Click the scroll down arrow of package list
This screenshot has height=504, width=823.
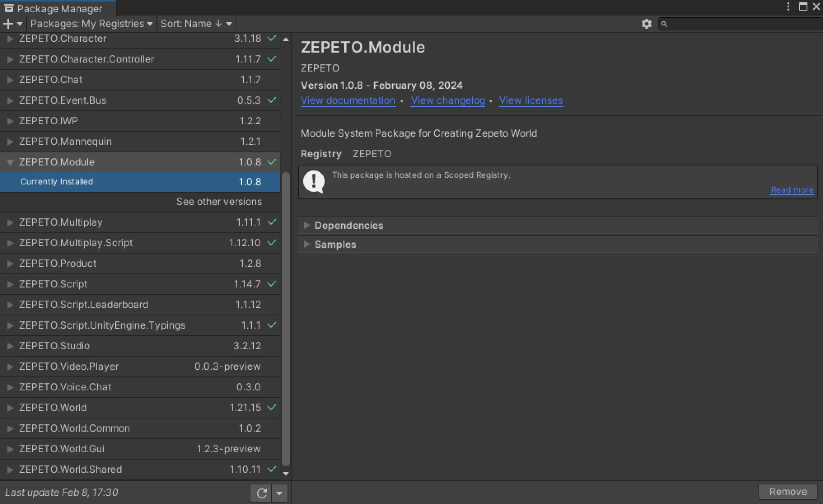[286, 473]
